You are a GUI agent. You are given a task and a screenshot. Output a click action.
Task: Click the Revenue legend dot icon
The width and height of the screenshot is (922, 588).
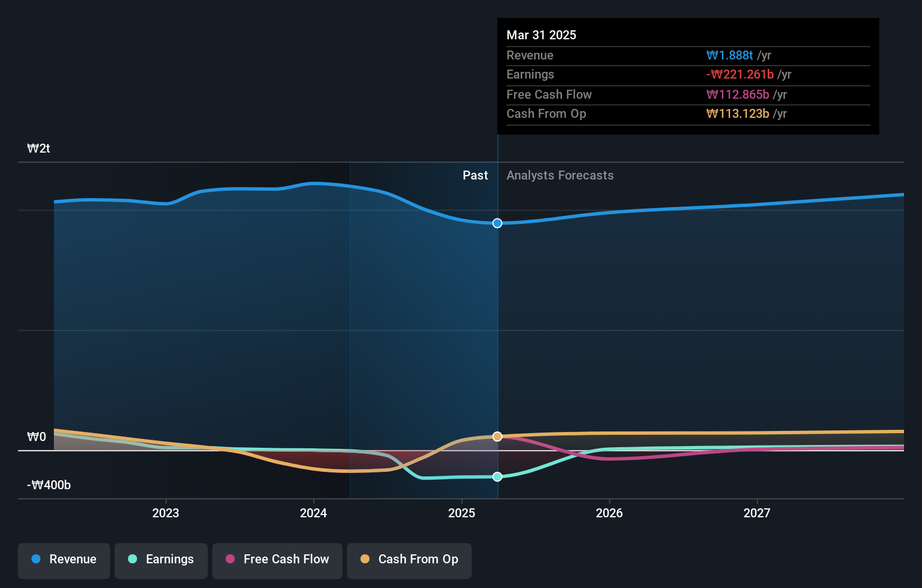point(35,559)
